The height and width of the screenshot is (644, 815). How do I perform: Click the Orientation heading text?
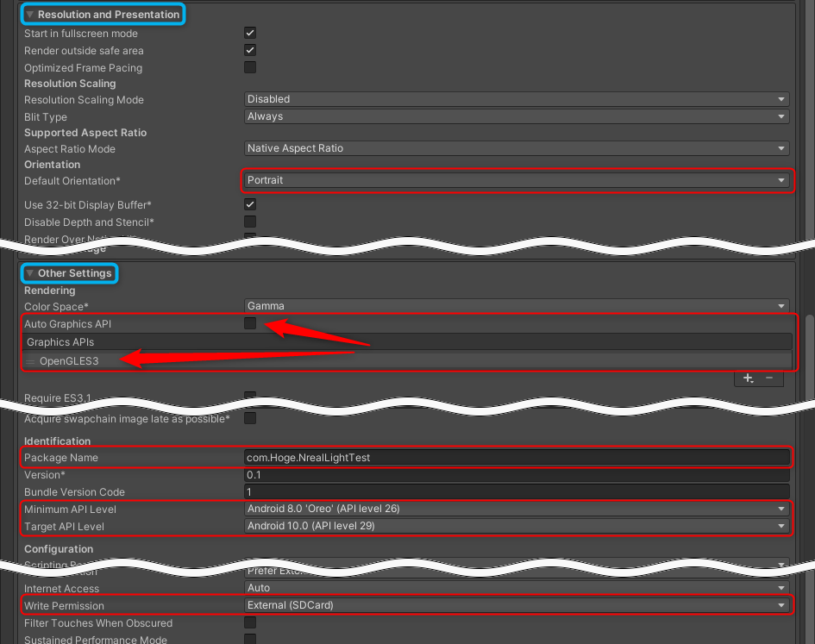(x=52, y=165)
